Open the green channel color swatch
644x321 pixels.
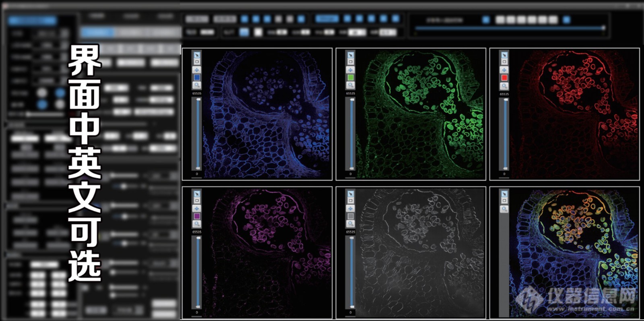[x=351, y=77]
